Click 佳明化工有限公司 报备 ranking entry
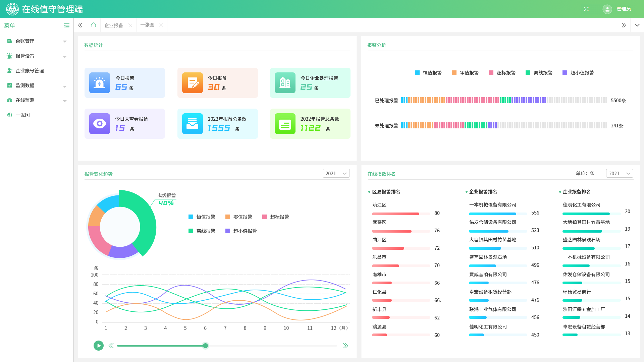Viewport: 644px width, 362px height. tap(596, 209)
